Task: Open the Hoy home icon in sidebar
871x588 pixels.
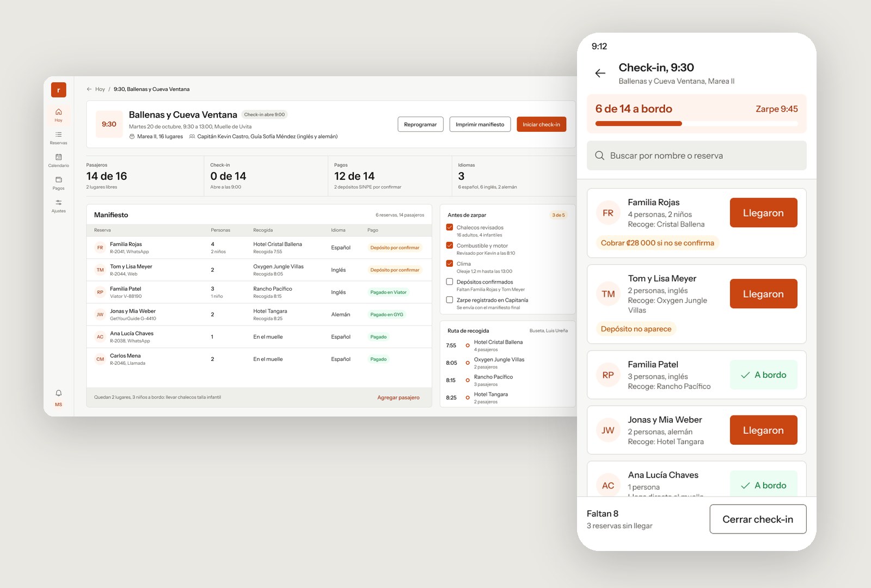Action: pos(58,112)
